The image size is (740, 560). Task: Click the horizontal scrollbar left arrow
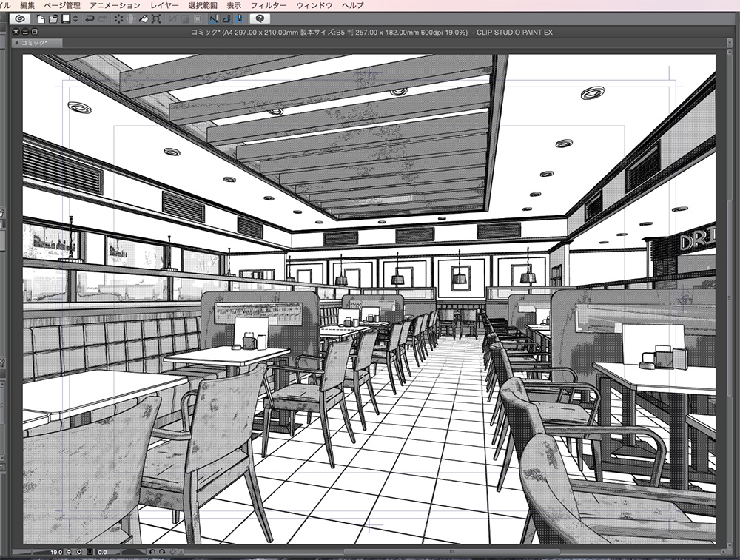click(x=181, y=552)
